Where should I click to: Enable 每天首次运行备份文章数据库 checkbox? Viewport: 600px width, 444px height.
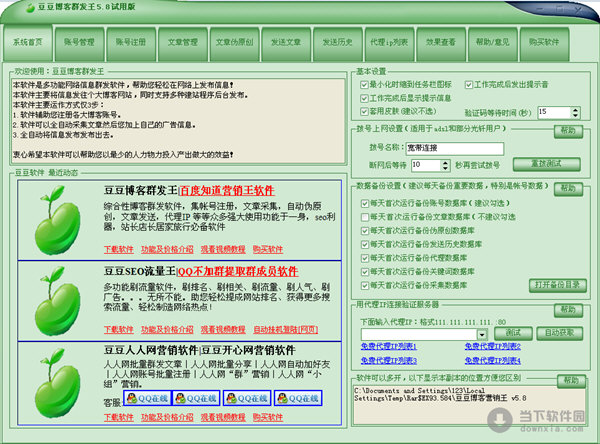364,217
